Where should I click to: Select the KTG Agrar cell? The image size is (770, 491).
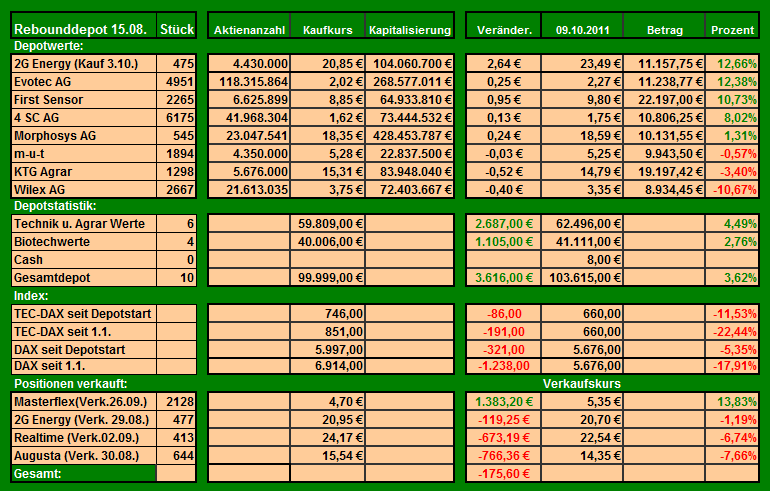pyautogui.click(x=84, y=172)
